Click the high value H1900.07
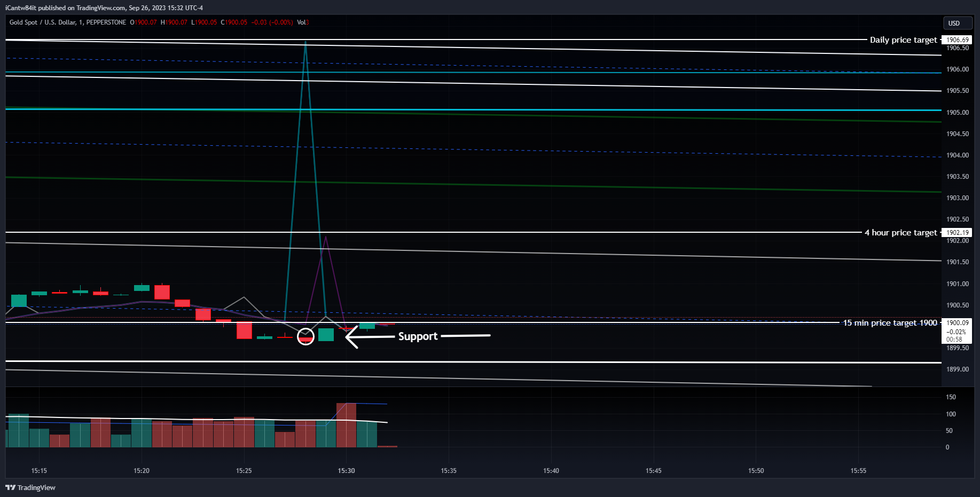The image size is (980, 497). click(174, 22)
